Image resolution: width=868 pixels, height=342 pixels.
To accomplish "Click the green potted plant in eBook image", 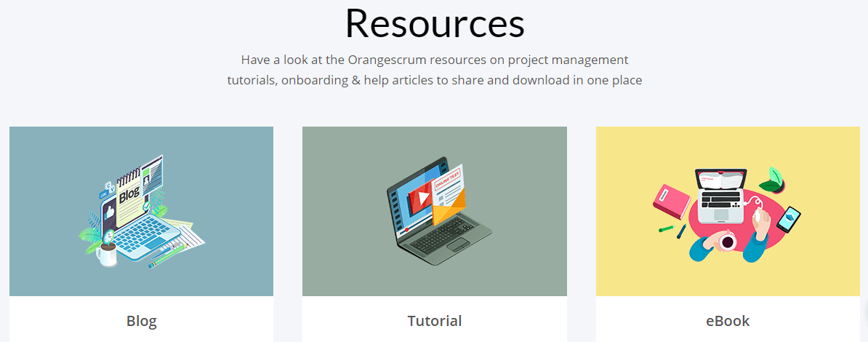I will tap(772, 180).
